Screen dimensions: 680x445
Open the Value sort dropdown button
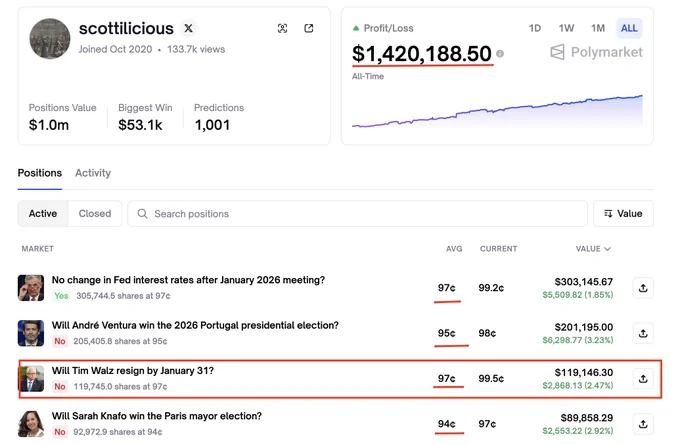coord(623,213)
